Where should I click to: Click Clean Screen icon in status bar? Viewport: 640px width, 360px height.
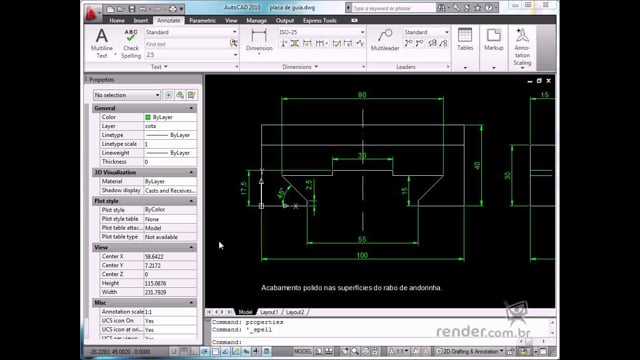pyautogui.click(x=543, y=351)
